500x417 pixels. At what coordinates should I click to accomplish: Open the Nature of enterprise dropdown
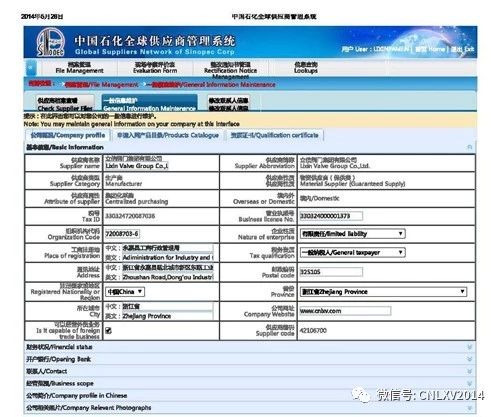[353, 234]
